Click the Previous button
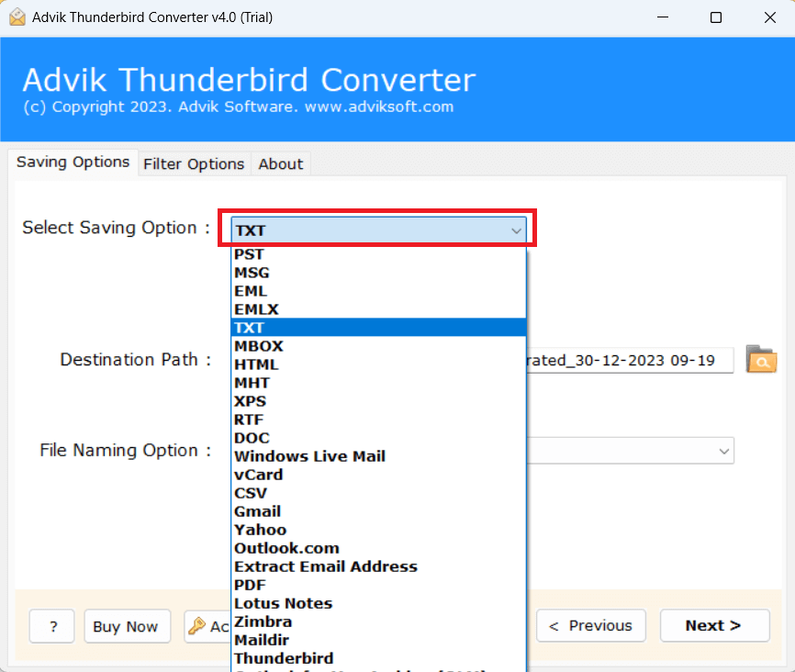This screenshot has height=672, width=795. pos(590,625)
